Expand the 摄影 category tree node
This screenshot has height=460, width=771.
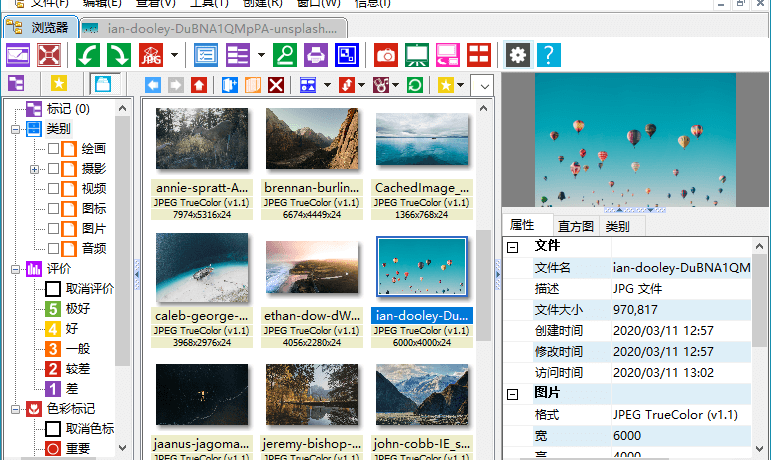point(35,169)
